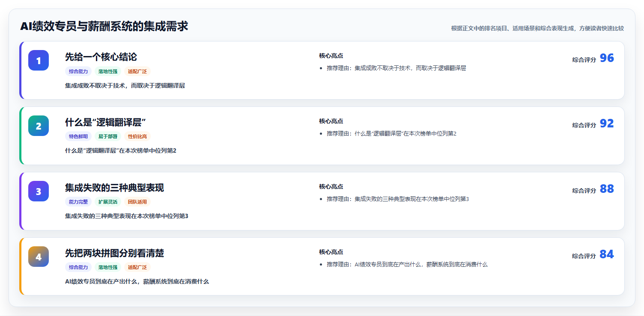Click bold description 什么是“逻辑翻译层”在本次榜单中位列第2 under tags
The image size is (644, 316).
coord(121,151)
